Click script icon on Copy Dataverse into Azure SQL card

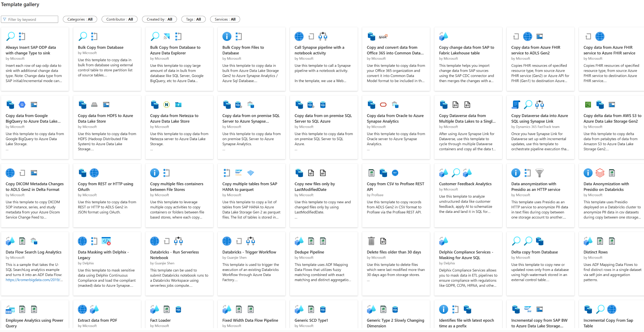[x=516, y=105]
